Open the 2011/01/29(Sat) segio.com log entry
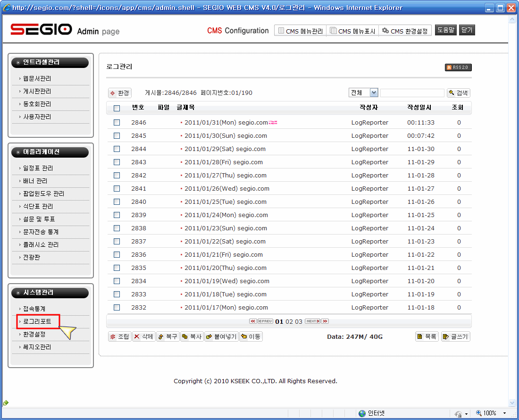 click(x=225, y=149)
